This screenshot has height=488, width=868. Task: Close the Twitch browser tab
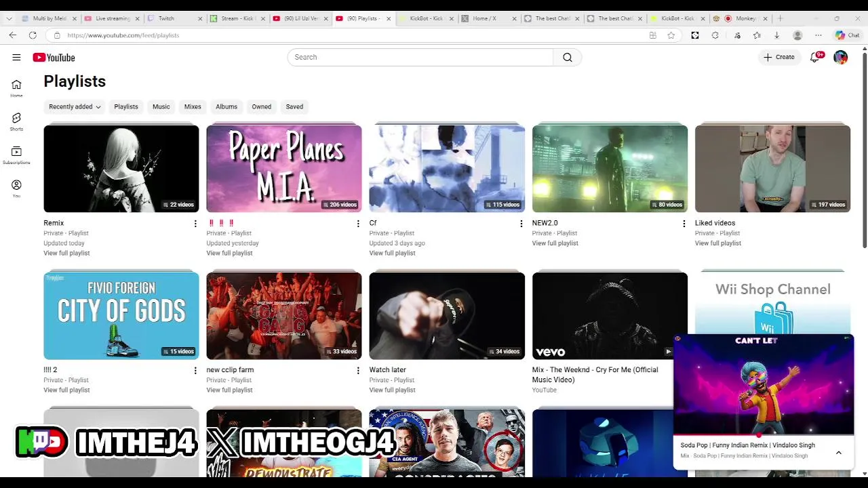click(x=200, y=18)
